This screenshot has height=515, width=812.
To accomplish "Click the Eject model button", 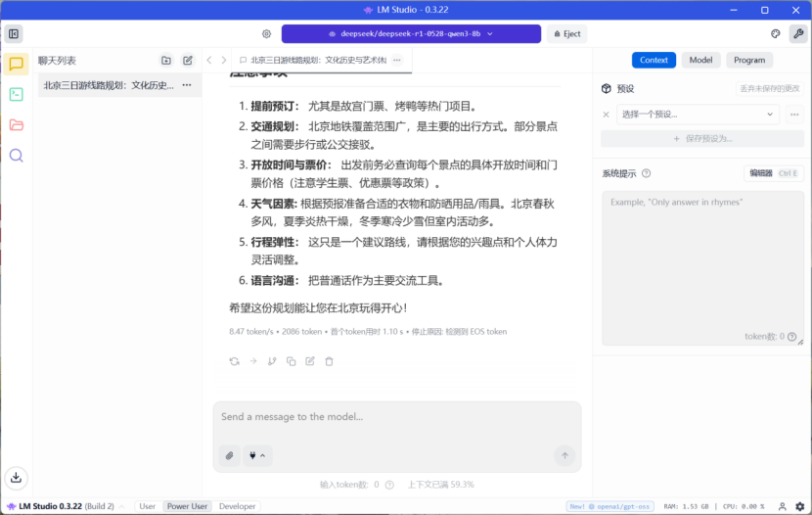I will 566,33.
